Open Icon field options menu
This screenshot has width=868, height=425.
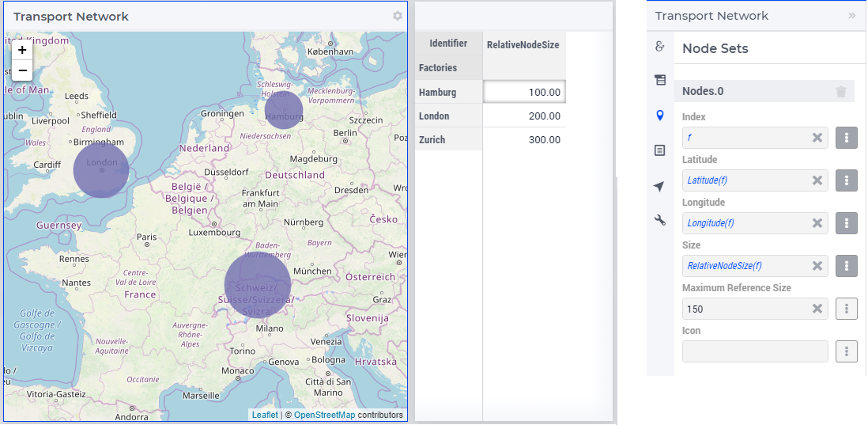(x=847, y=351)
